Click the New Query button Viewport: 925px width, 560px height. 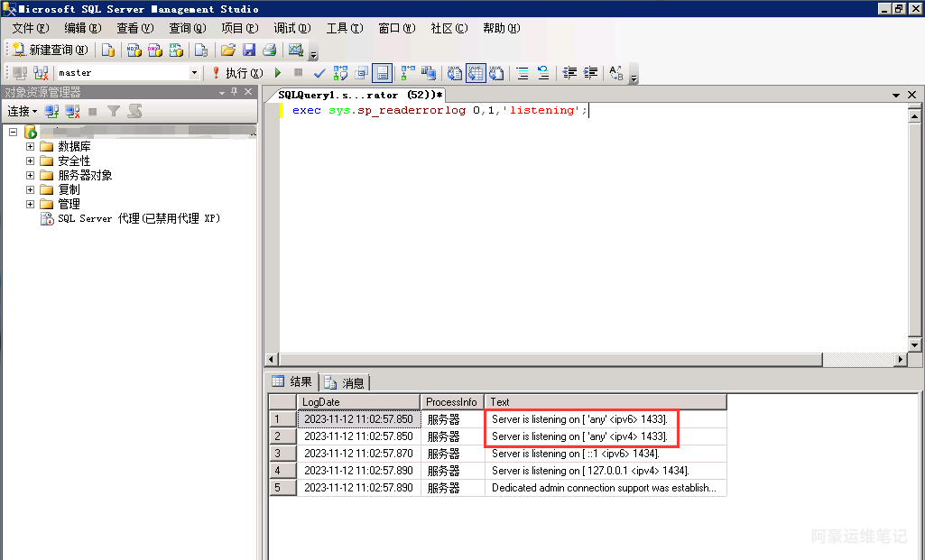click(x=50, y=50)
